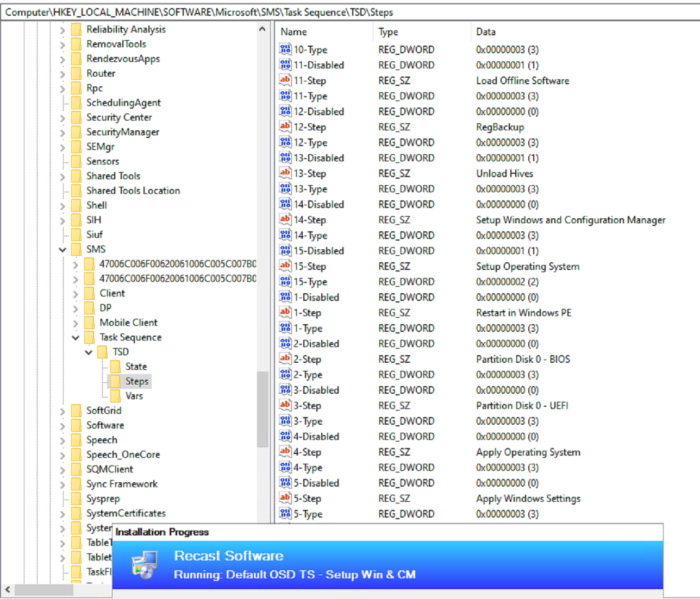Collapse the TSD key node
700x599 pixels.
[89, 352]
